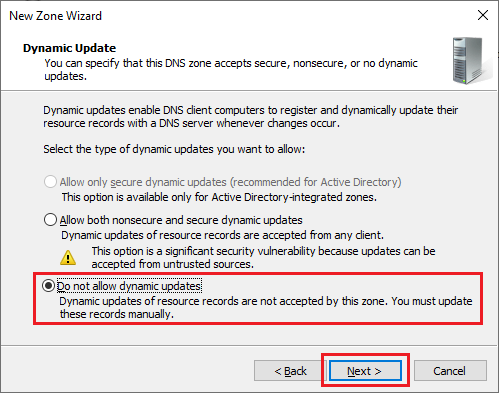
Task: Click the Next button
Action: tap(365, 370)
